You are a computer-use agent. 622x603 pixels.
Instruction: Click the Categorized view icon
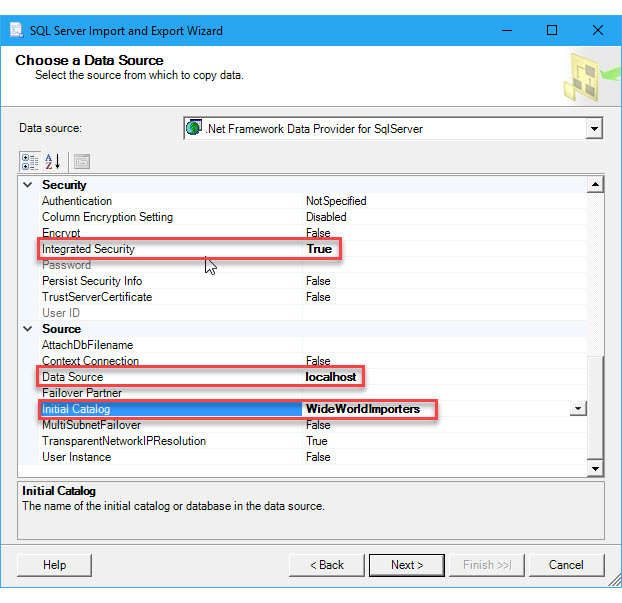pyautogui.click(x=30, y=161)
